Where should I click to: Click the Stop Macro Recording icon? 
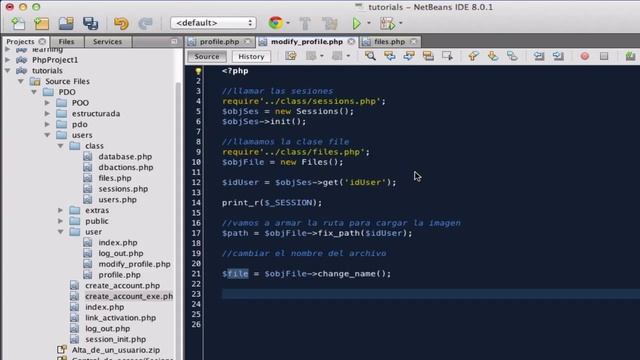[x=604, y=56]
